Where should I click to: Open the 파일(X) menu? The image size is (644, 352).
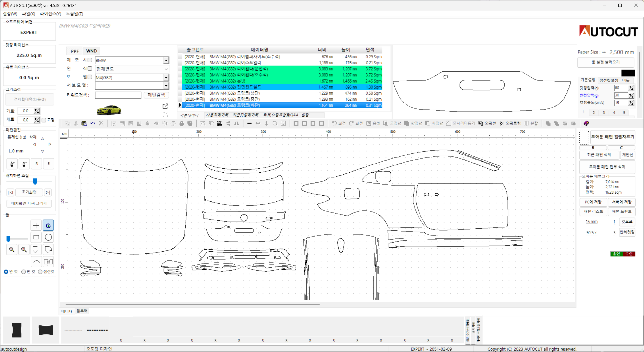pos(29,14)
